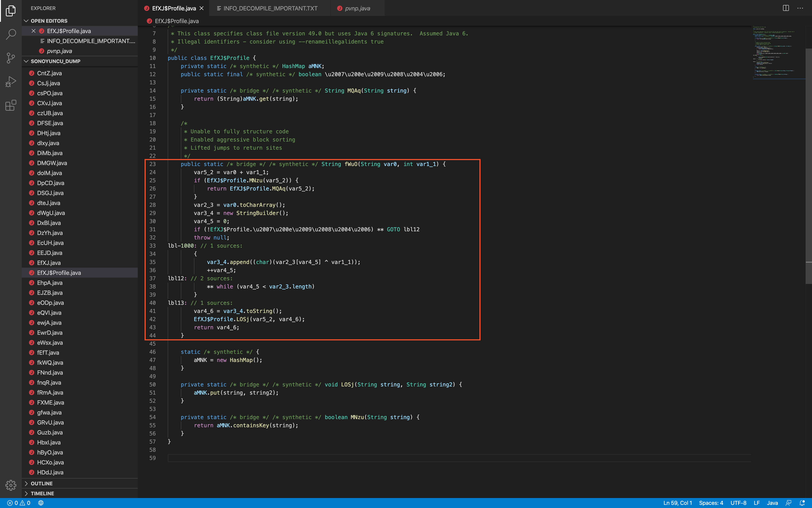Open EcUH.java in explorer
The height and width of the screenshot is (508, 812).
[80, 243]
